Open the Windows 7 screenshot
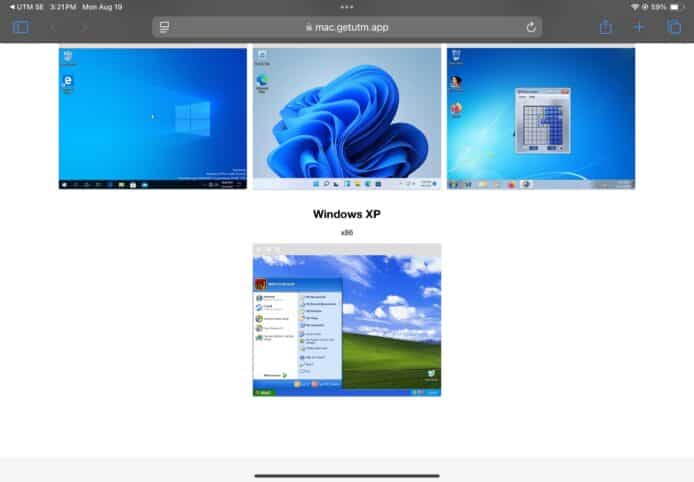Image resolution: width=694 pixels, height=482 pixels. click(541, 118)
